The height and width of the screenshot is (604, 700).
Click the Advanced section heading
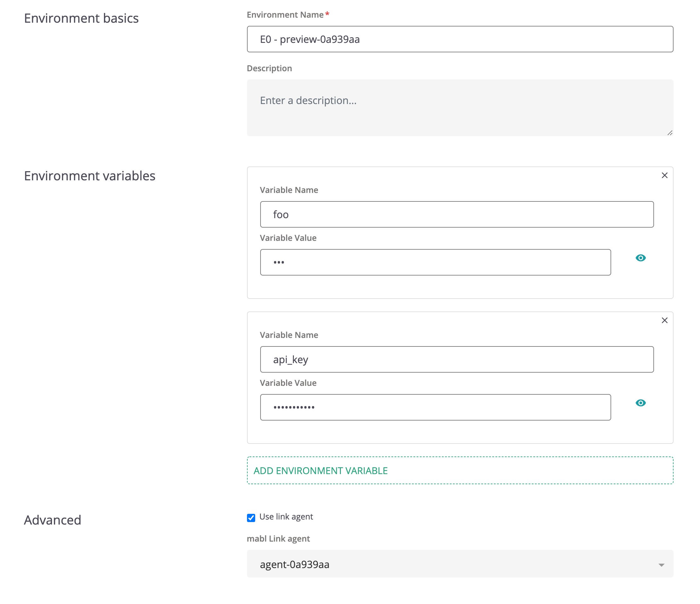52,520
